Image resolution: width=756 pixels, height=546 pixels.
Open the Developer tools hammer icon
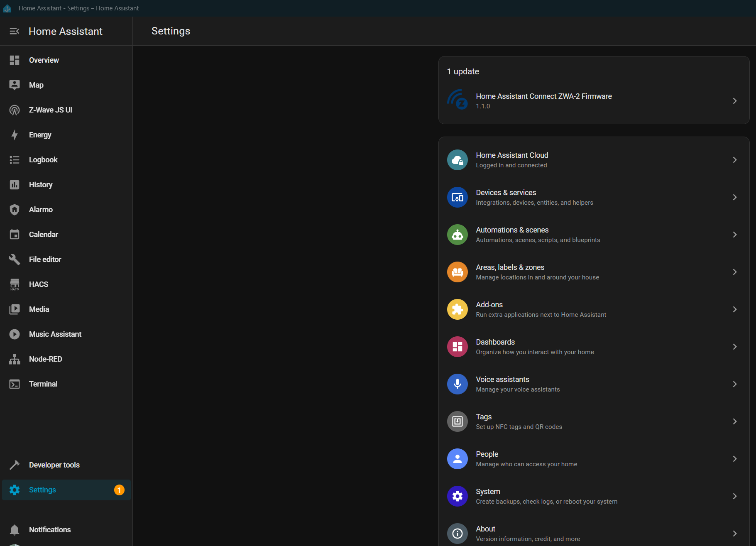pyautogui.click(x=15, y=465)
